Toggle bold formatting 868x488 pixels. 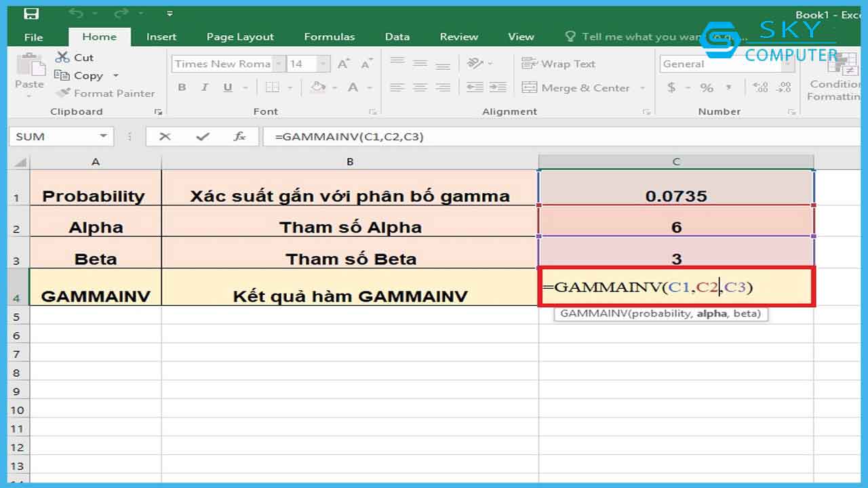coord(182,87)
